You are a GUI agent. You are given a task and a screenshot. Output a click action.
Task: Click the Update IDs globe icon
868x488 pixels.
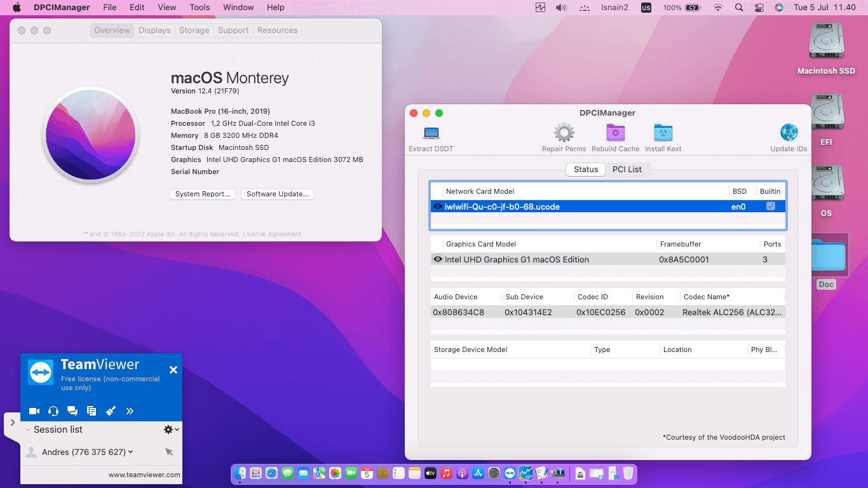pyautogui.click(x=789, y=132)
